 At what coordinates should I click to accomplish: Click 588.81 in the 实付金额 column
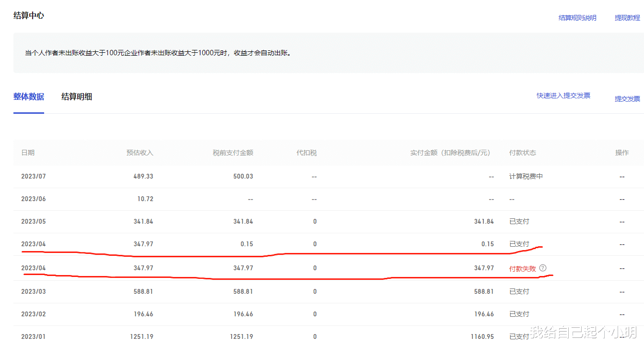(x=484, y=291)
